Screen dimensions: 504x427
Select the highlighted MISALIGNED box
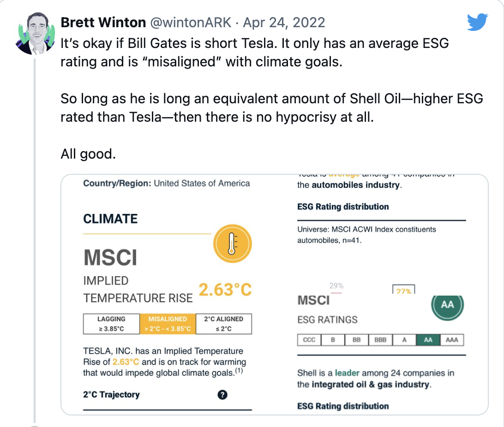[x=168, y=324]
